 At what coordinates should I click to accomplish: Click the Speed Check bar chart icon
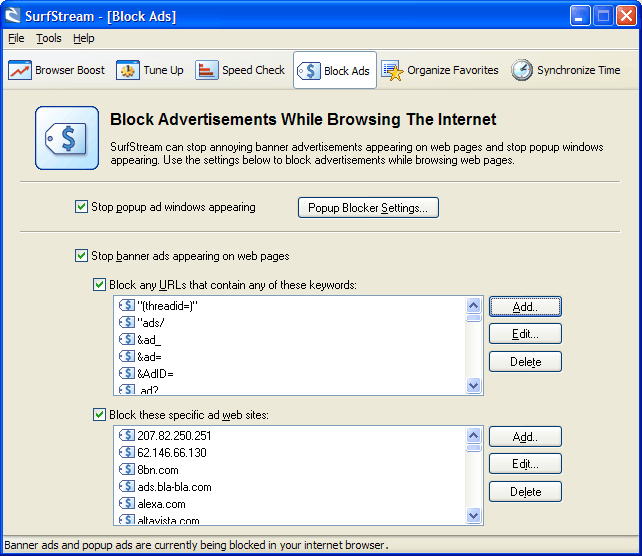[207, 70]
